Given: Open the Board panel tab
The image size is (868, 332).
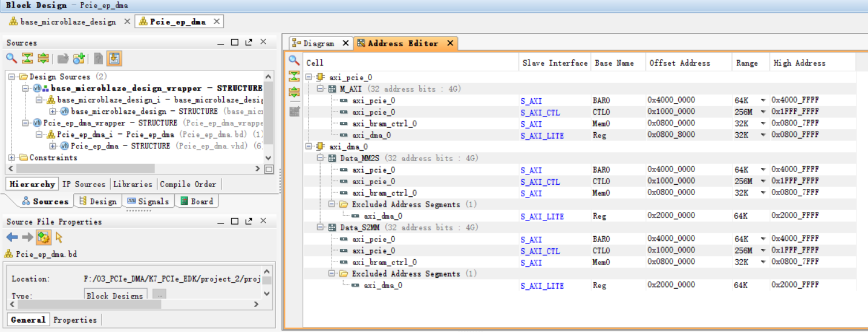Looking at the screenshot, I should [197, 202].
